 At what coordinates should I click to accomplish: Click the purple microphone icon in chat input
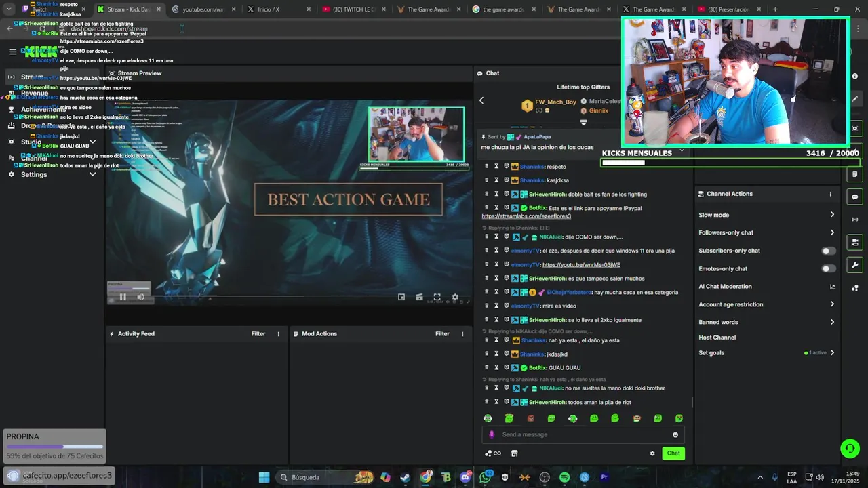[492, 434]
